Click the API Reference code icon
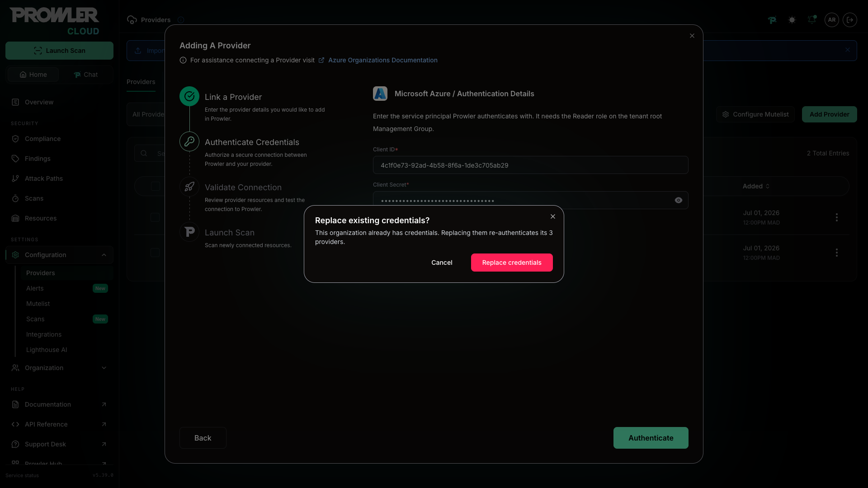This screenshot has width=868, height=488. click(15, 424)
